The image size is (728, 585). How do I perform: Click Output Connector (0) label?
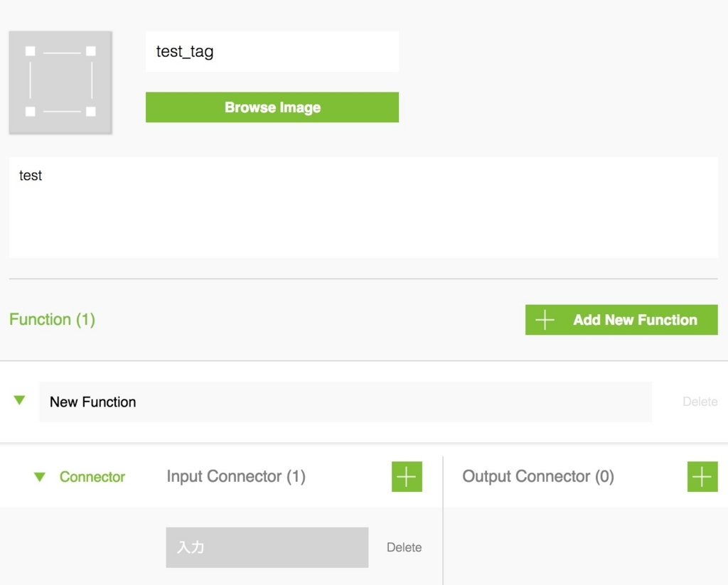(x=538, y=476)
